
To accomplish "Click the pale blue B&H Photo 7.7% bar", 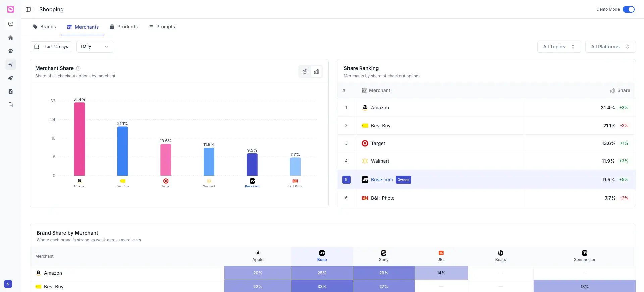I will (x=295, y=166).
